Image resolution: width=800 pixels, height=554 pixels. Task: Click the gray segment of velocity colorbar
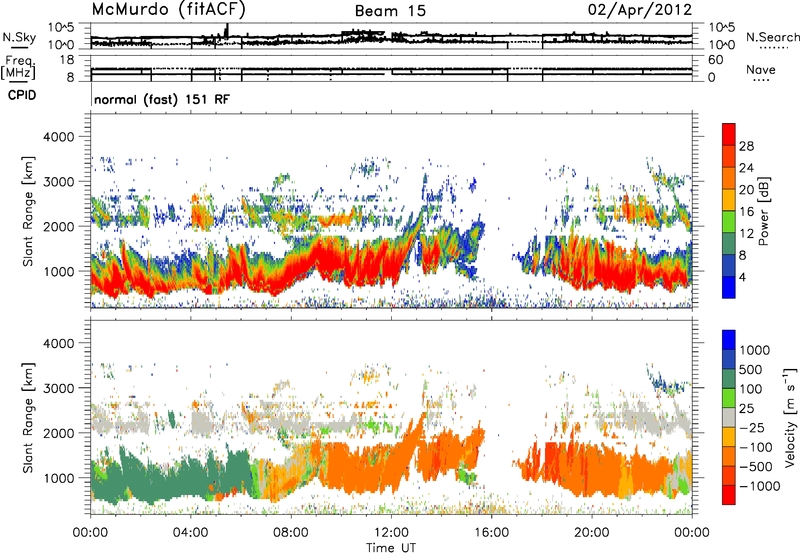[729, 418]
